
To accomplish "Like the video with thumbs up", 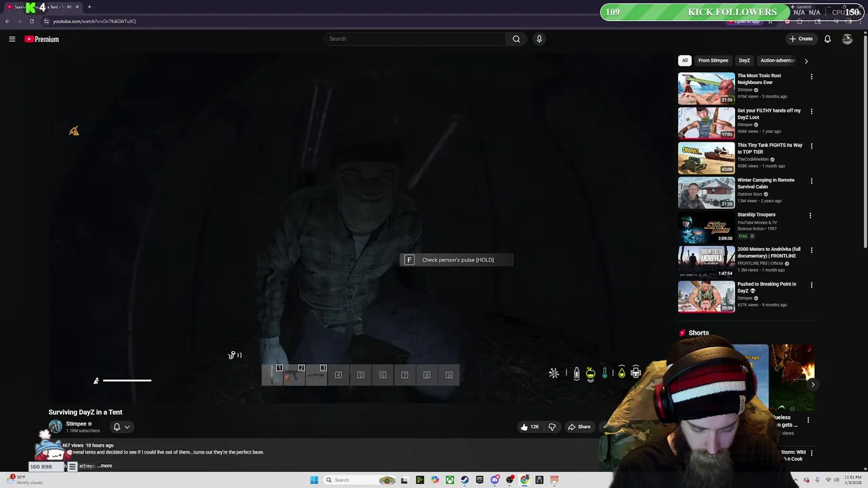I will coord(530,427).
